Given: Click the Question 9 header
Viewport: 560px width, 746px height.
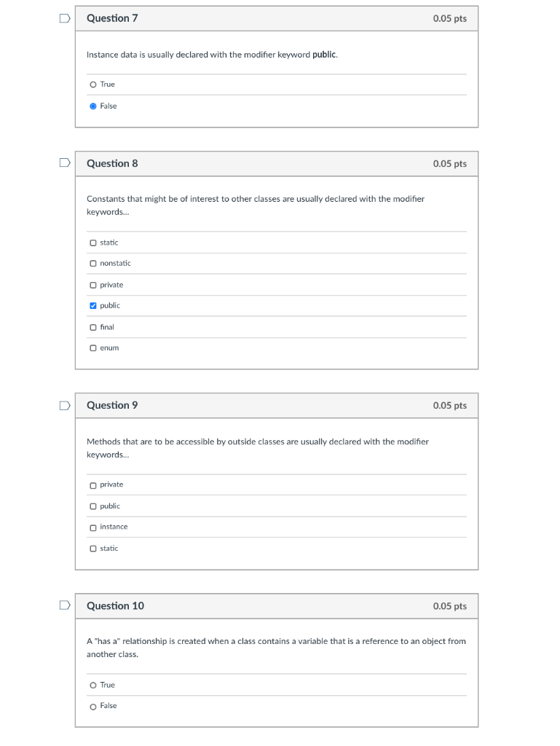Looking at the screenshot, I should pyautogui.click(x=114, y=405).
